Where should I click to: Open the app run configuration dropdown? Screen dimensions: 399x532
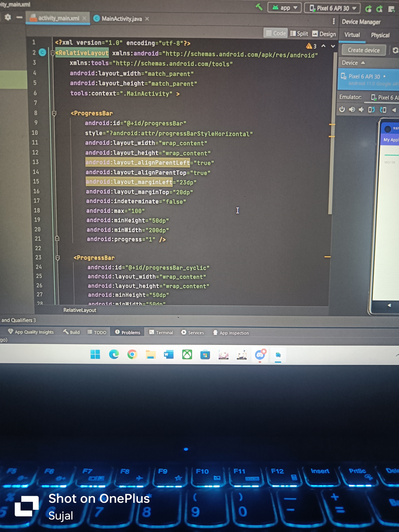pyautogui.click(x=285, y=8)
